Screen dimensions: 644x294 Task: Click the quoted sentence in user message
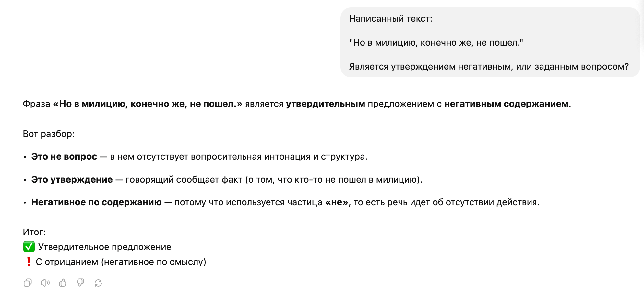click(436, 43)
